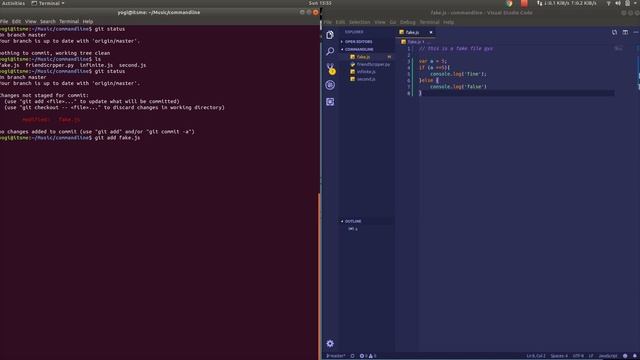Click the LF line ending in status bar
Image resolution: width=640 pixels, height=360 pixels.
pyautogui.click(x=591, y=356)
